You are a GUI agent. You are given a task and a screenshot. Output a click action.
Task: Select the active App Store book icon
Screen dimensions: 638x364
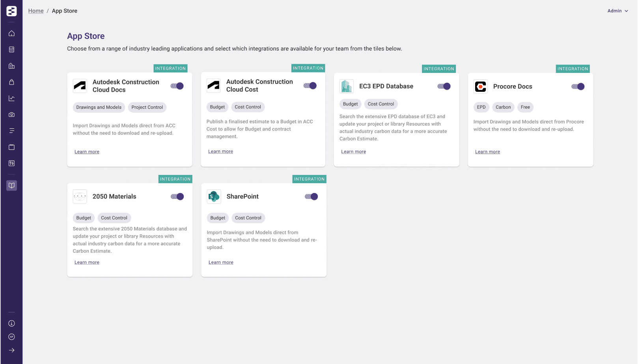tap(12, 185)
